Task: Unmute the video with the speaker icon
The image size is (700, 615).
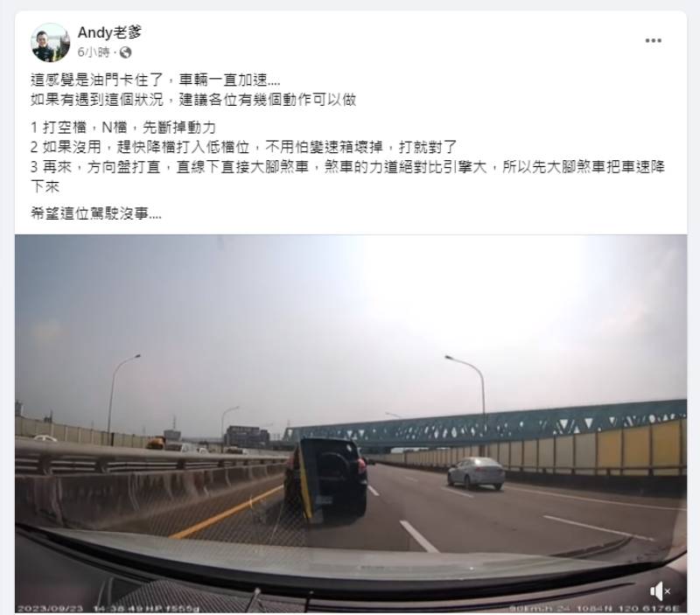Action: pyautogui.click(x=660, y=591)
